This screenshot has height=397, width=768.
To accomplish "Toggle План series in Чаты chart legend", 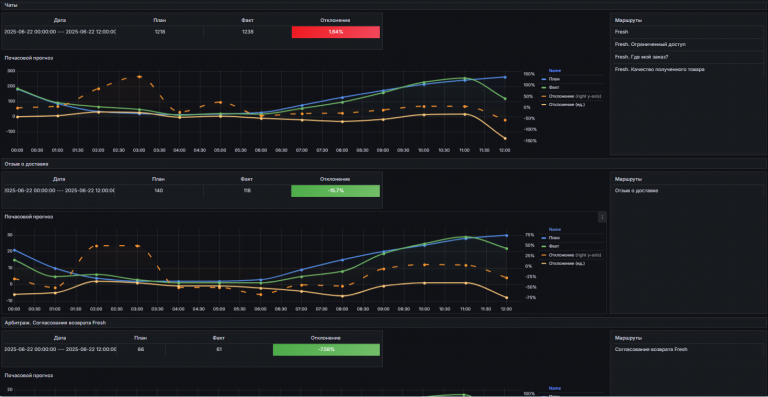I will pyautogui.click(x=553, y=79).
